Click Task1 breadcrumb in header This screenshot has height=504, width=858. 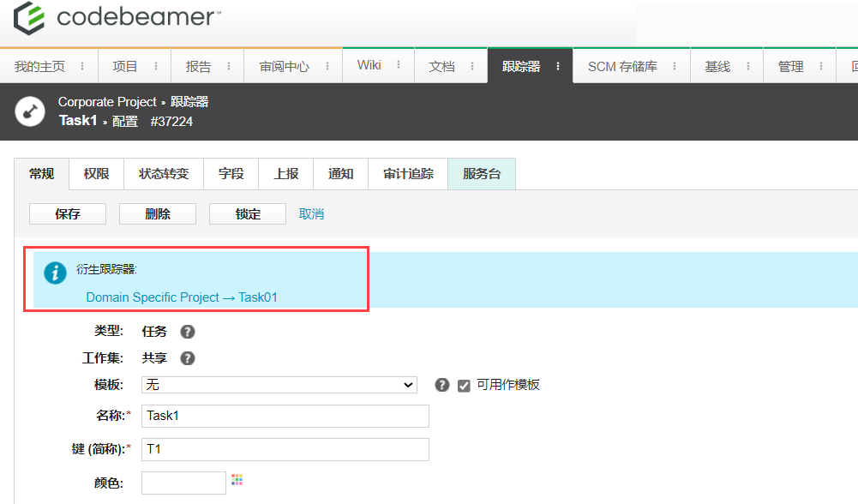point(78,120)
